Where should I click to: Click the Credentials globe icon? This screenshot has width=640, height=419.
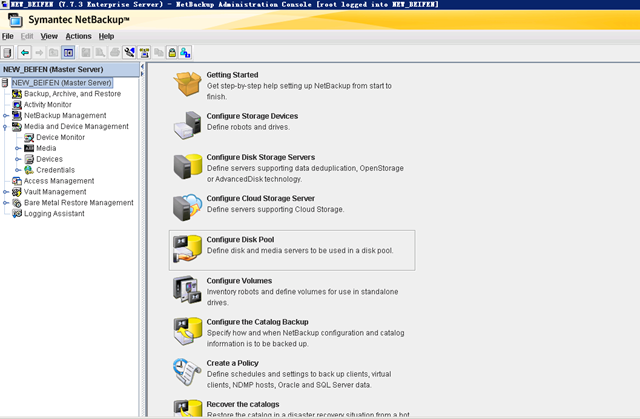tap(29, 170)
